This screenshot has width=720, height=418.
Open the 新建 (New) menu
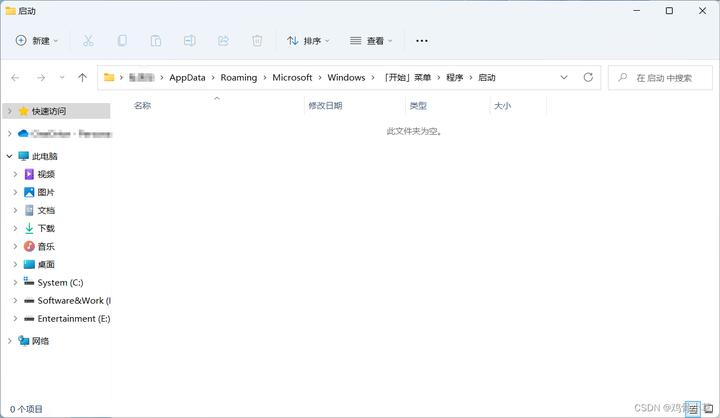tap(37, 41)
